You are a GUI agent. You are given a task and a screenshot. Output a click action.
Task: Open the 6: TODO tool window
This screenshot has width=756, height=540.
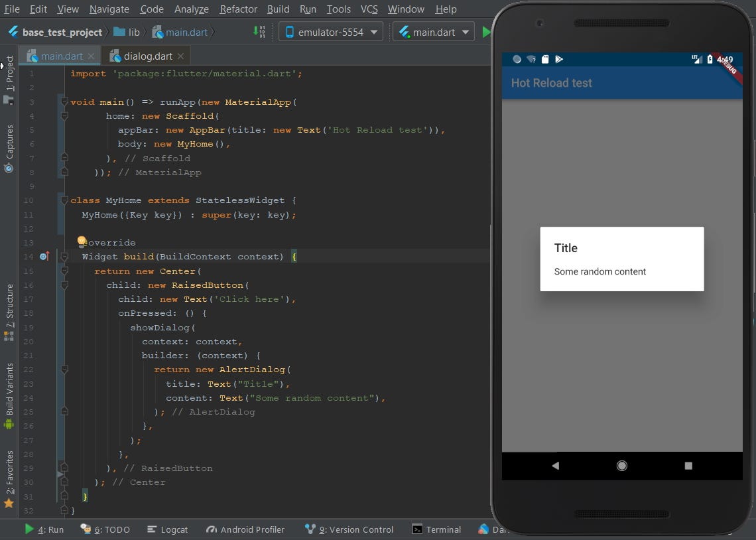[105, 529]
